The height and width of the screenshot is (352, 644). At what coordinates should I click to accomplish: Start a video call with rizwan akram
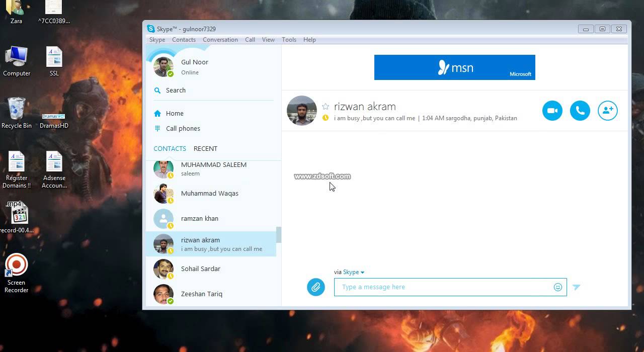[552, 111]
